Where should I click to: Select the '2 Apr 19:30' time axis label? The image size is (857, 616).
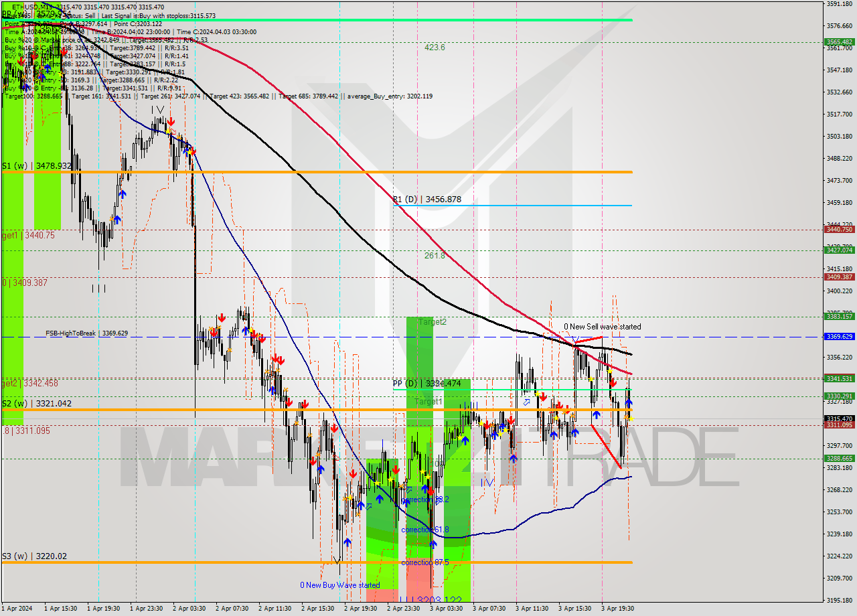[360, 609]
